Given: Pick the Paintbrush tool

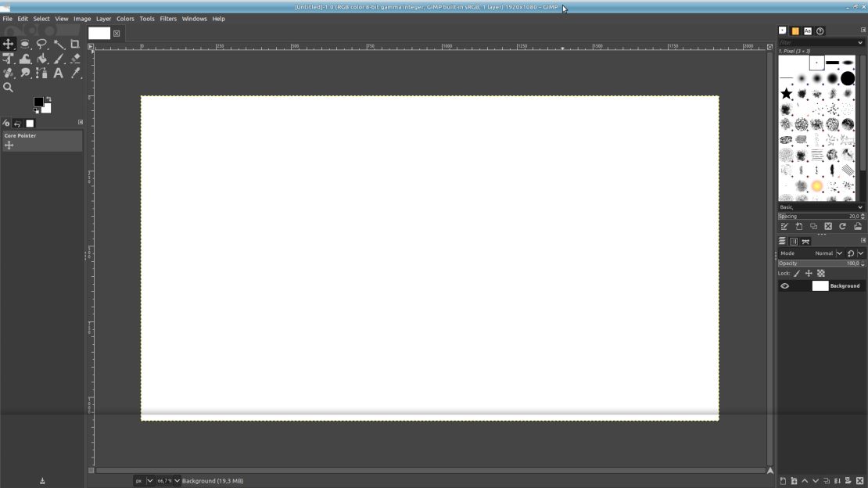Looking at the screenshot, I should (x=59, y=59).
